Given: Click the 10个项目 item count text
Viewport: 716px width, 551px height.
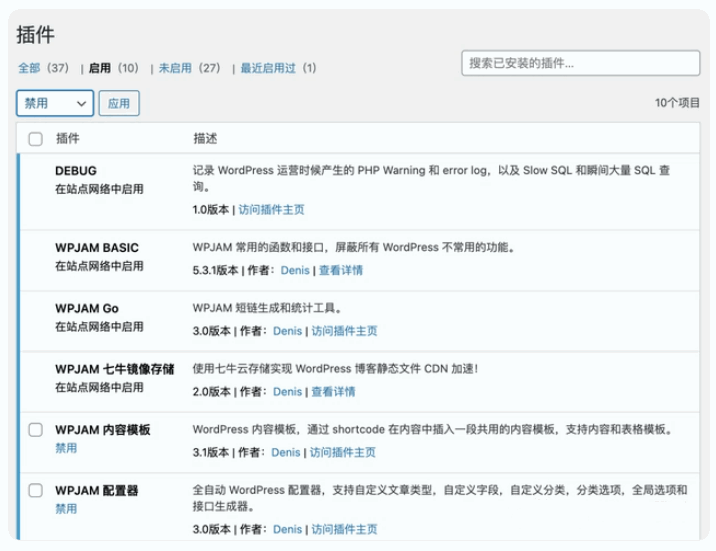Looking at the screenshot, I should [x=677, y=103].
